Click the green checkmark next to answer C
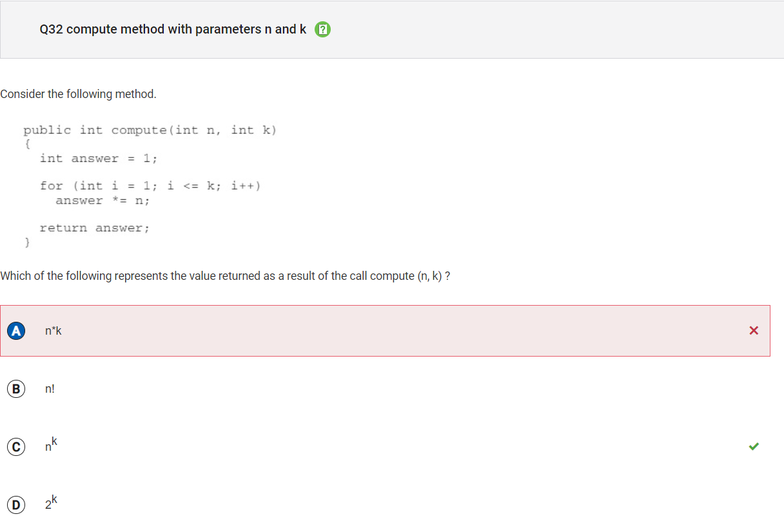This screenshot has height=532, width=784. point(754,446)
